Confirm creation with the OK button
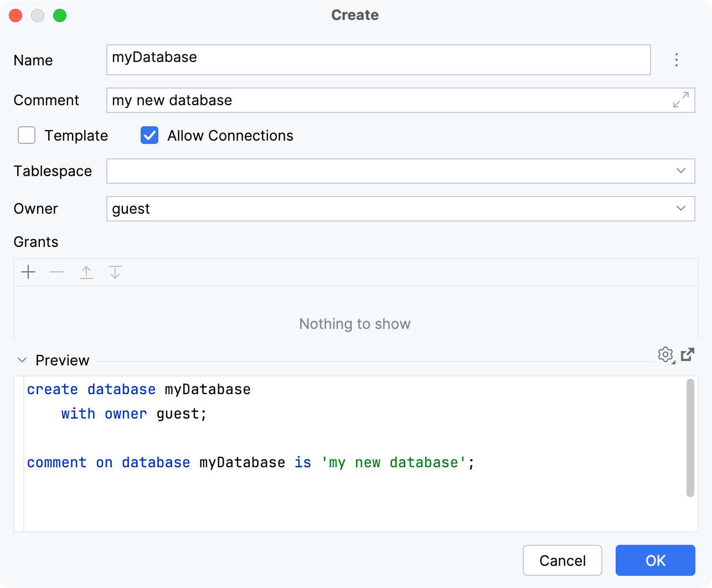The width and height of the screenshot is (712, 588). (655, 560)
